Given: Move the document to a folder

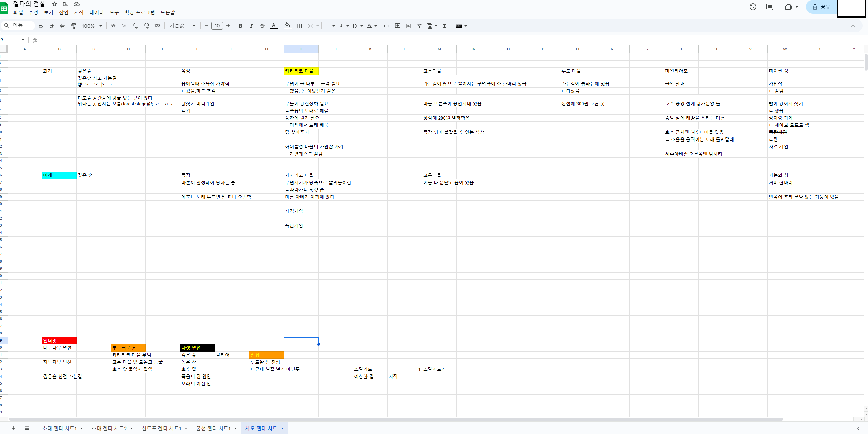Looking at the screenshot, I should pos(66,4).
